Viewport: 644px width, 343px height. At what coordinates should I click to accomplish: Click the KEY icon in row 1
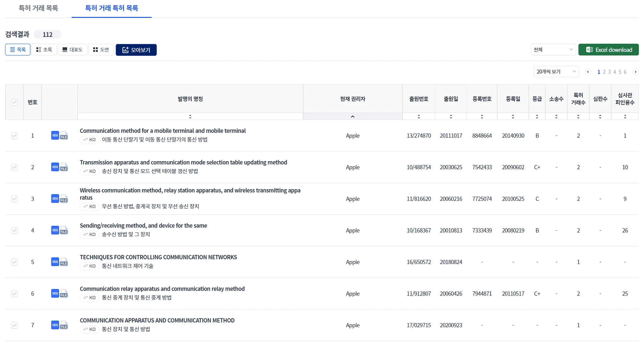[55, 135]
